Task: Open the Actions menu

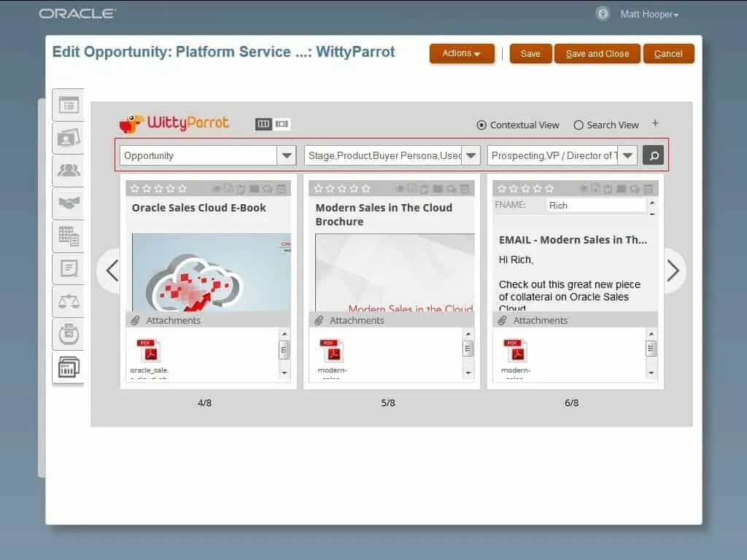Action: 462,53
